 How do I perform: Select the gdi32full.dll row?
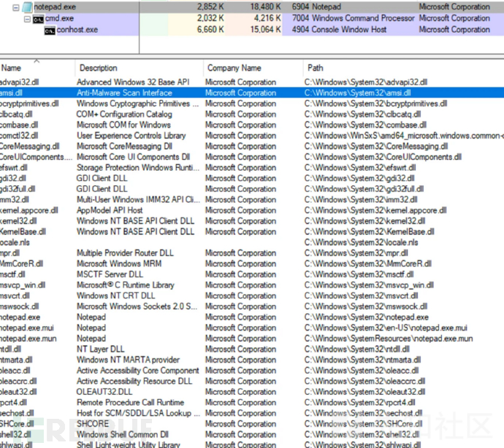click(x=252, y=189)
